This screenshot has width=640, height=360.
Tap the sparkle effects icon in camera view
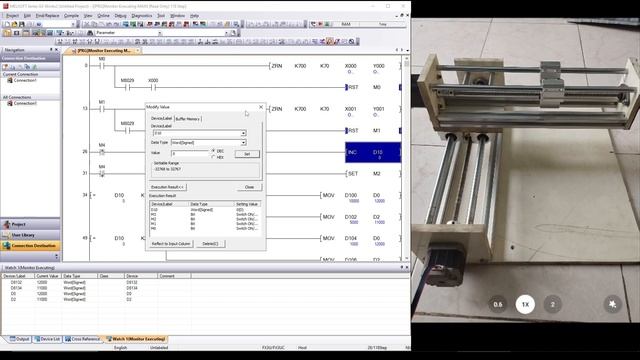click(612, 304)
